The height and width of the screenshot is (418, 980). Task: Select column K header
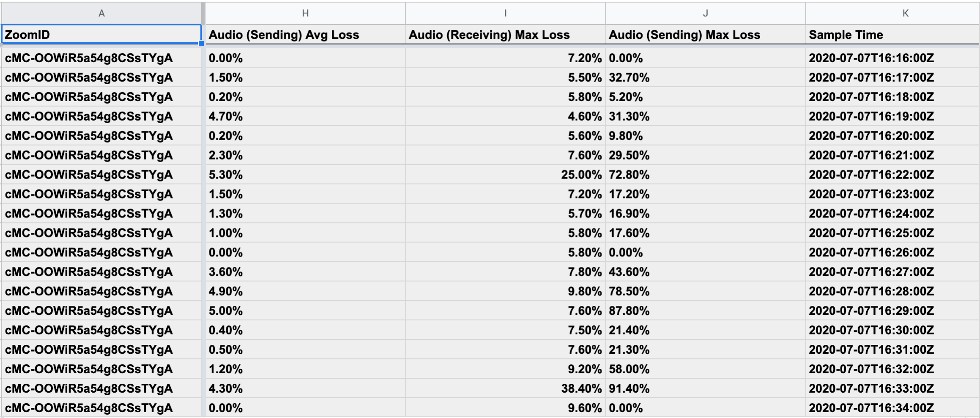click(892, 13)
